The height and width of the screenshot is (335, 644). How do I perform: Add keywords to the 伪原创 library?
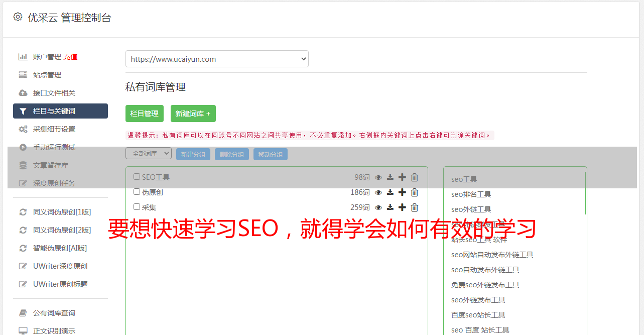402,192
